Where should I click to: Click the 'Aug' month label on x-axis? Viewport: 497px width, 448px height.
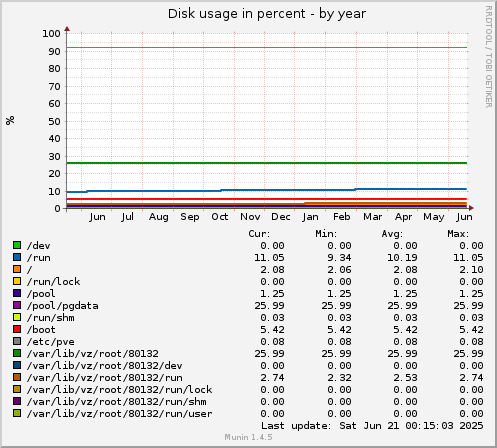click(x=159, y=217)
